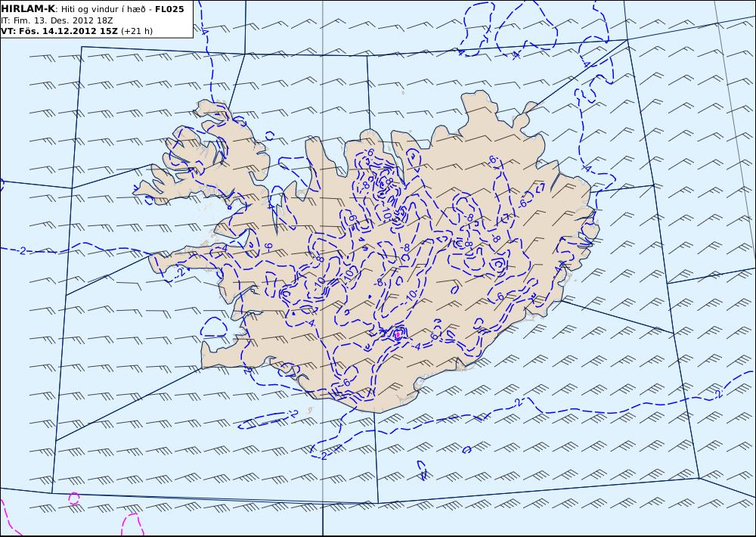Click the small magenta contour inside Iceland

coord(398,334)
